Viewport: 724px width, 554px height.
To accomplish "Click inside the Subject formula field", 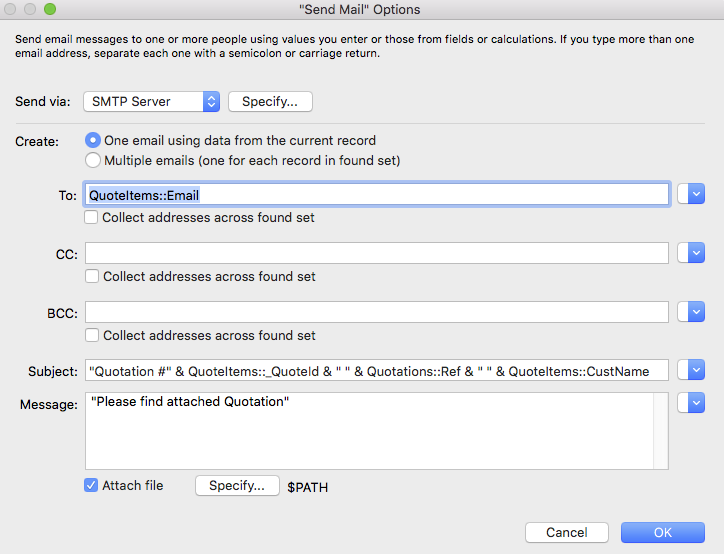I will click(377, 370).
